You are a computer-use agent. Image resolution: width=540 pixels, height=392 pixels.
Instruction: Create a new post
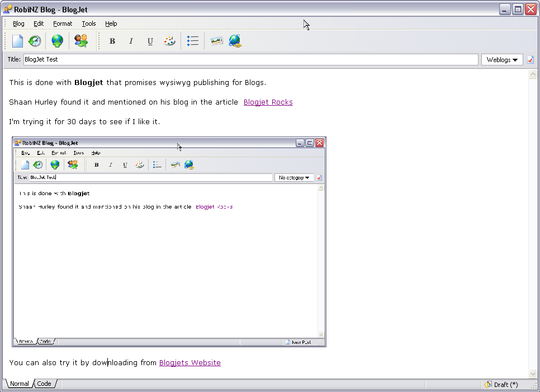click(x=17, y=41)
